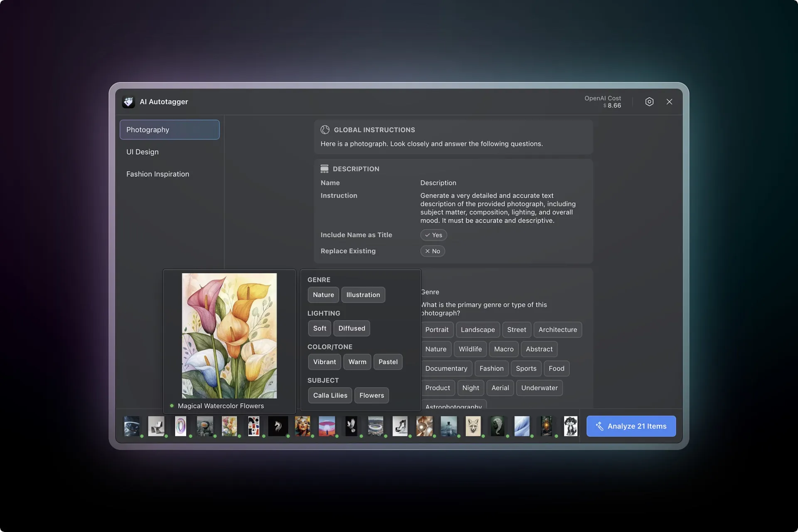
Task: Select the Portrait genre option
Action: click(x=436, y=330)
